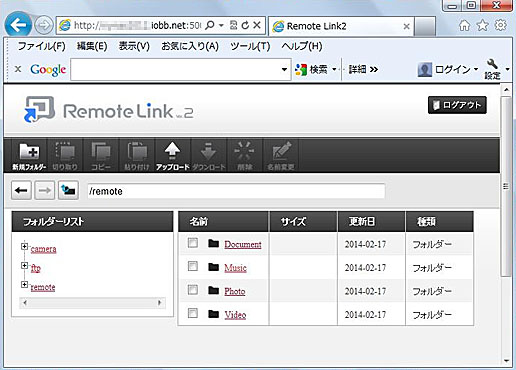Click the Document row folder icon
This screenshot has width=516, height=370.
point(213,243)
